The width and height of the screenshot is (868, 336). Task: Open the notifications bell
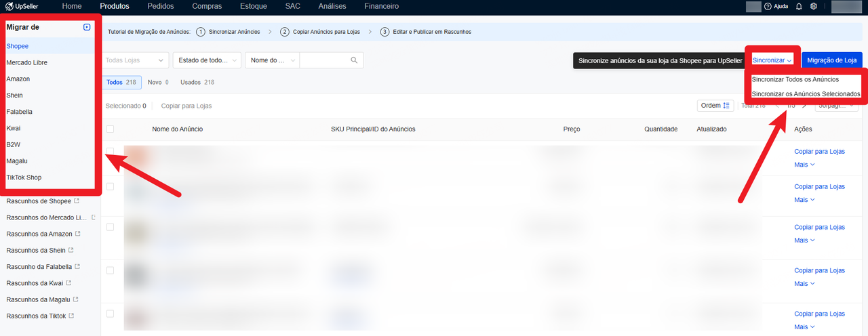(x=799, y=7)
